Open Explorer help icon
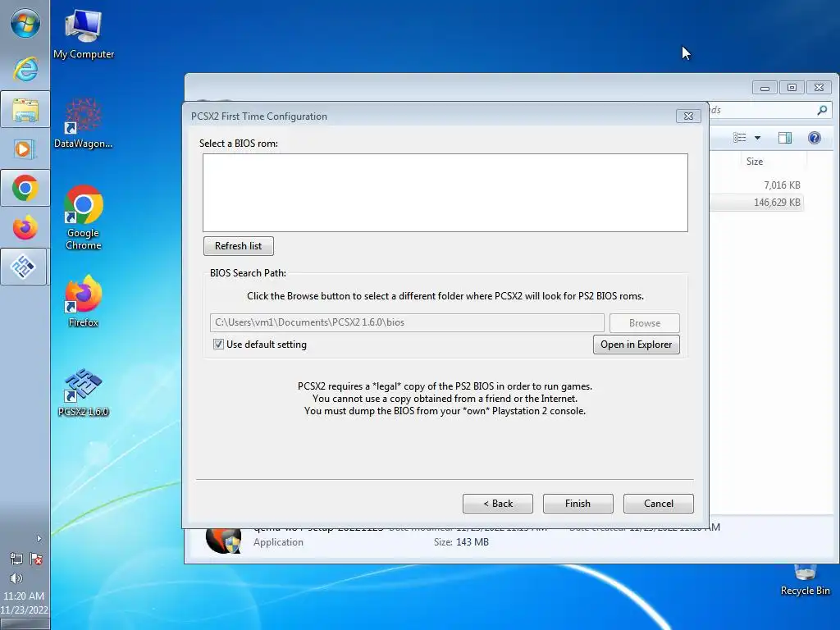 click(x=815, y=138)
